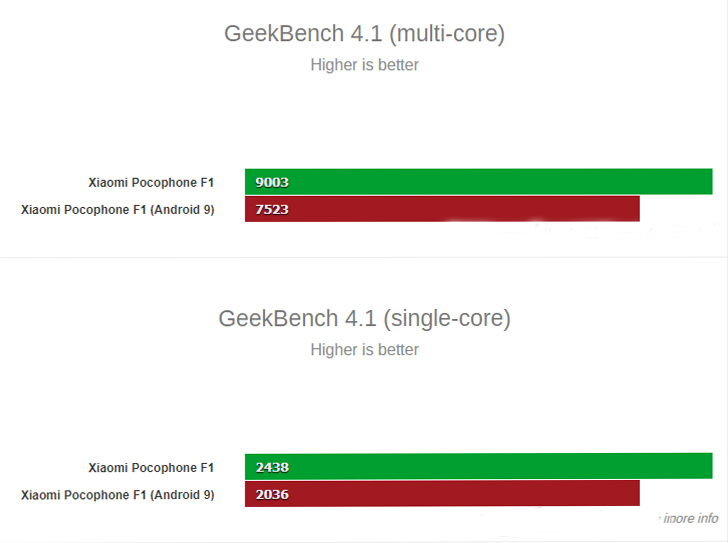Viewport: 728px width, 543px height.
Task: Open the 'more info' link
Action: (690, 518)
